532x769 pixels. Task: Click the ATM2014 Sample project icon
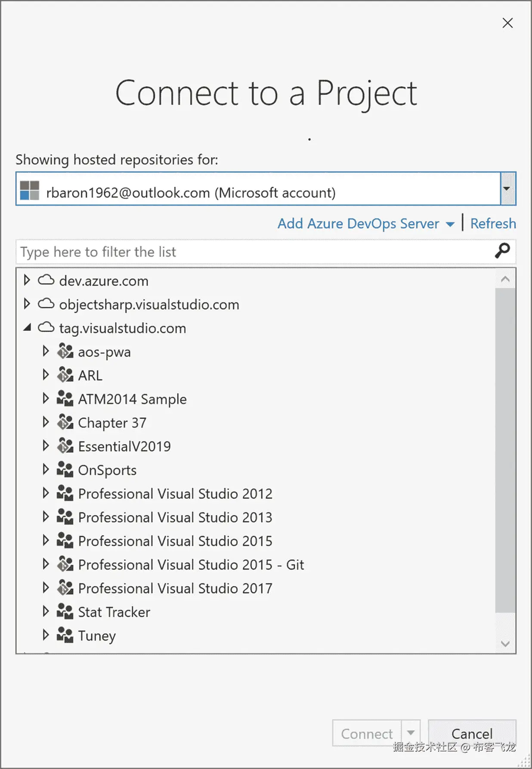click(x=65, y=399)
